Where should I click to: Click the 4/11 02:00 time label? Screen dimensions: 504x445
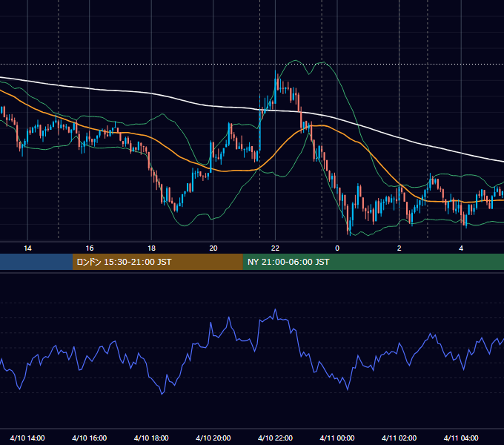399,438
